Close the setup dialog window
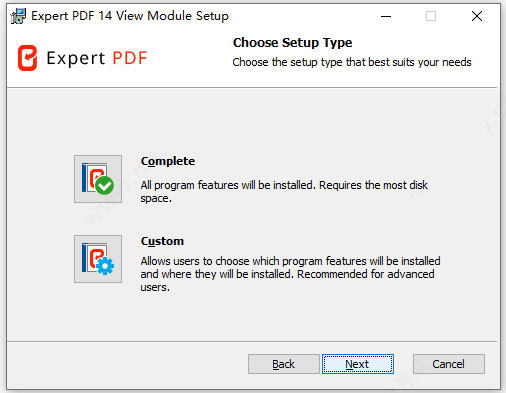The image size is (506, 393). pos(477,16)
